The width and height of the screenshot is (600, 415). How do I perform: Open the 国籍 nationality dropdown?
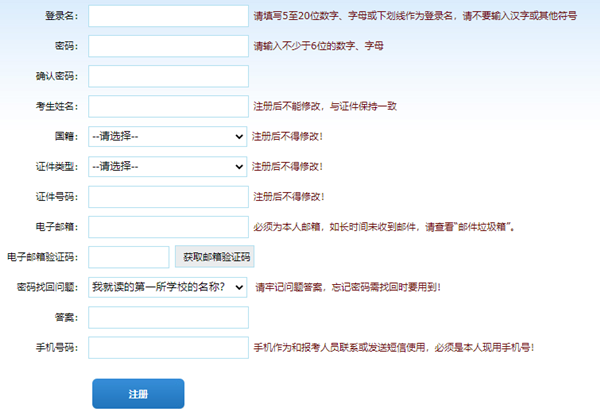[167, 136]
